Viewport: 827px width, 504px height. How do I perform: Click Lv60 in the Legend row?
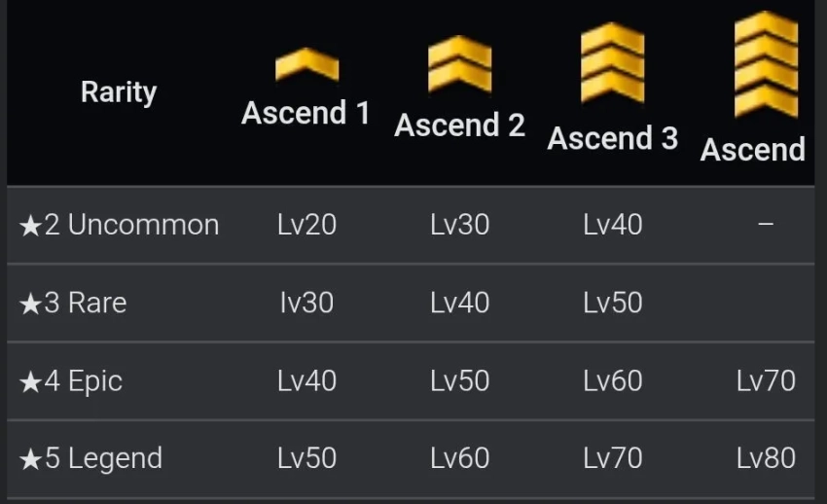(459, 458)
